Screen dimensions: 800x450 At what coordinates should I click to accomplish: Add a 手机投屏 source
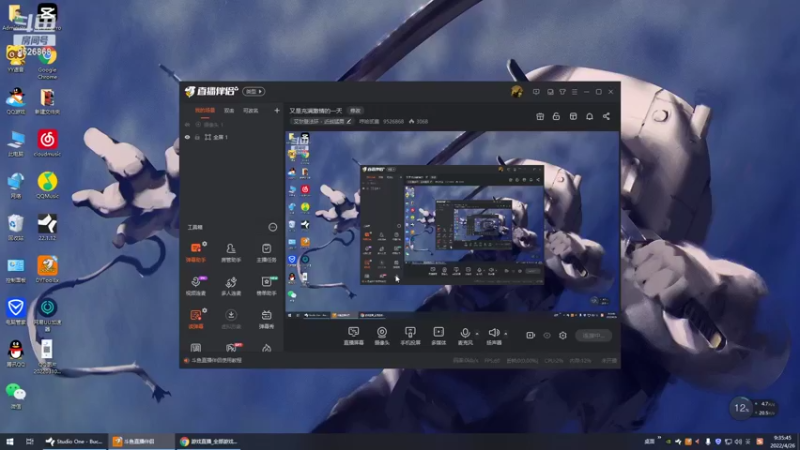(410, 336)
